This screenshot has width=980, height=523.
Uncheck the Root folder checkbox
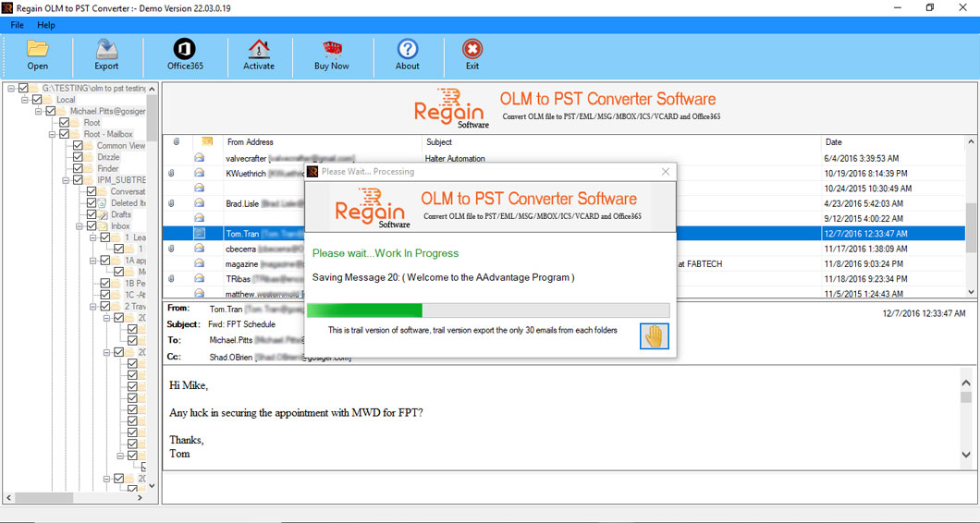point(64,123)
